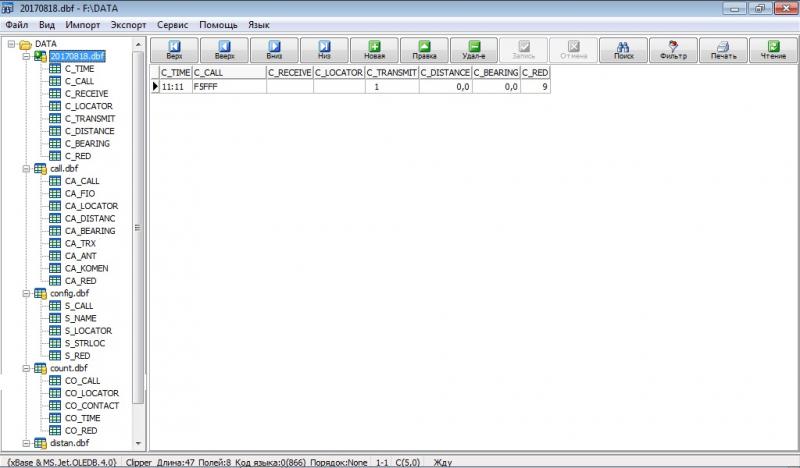Step to previous record with Вверх button

click(x=225, y=50)
